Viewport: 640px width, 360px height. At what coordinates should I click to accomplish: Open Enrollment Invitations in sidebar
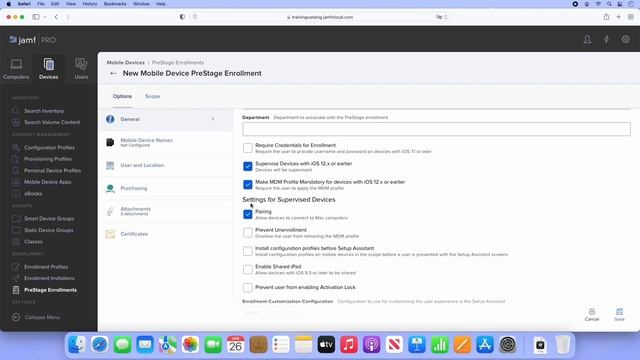pyautogui.click(x=49, y=278)
